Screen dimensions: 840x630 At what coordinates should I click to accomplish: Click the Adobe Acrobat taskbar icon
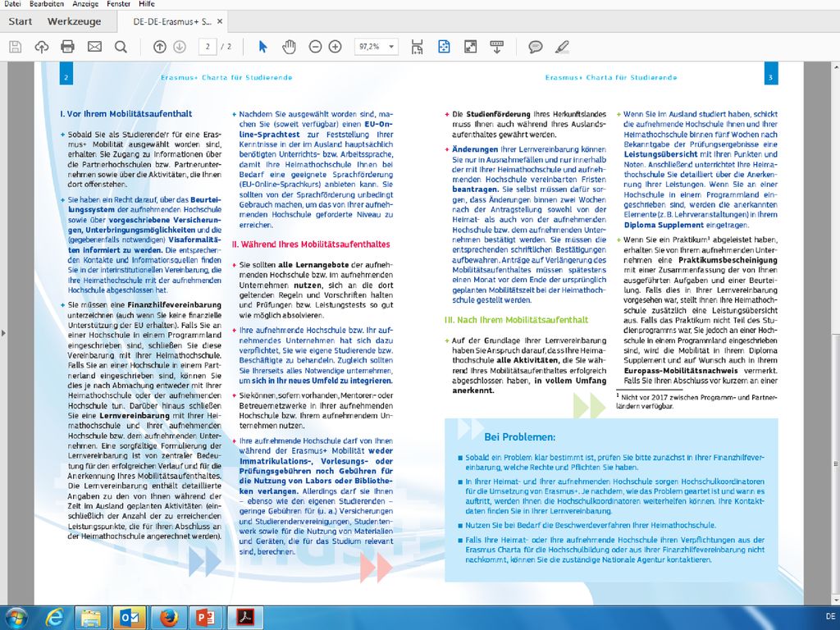pyautogui.click(x=244, y=618)
